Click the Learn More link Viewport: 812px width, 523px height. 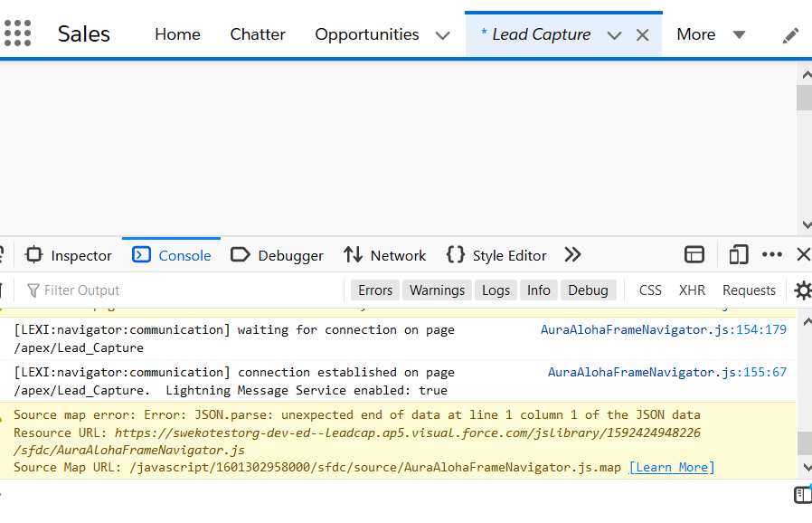click(672, 467)
